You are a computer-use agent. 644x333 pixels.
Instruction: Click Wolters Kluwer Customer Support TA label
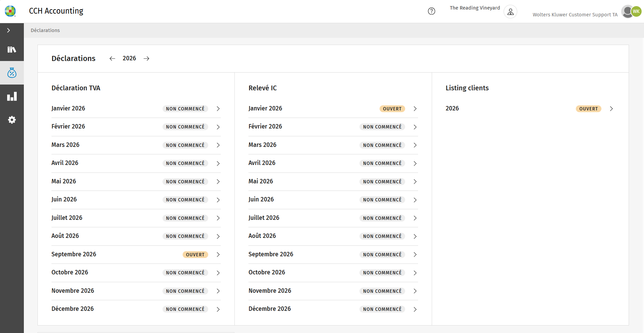[575, 15]
